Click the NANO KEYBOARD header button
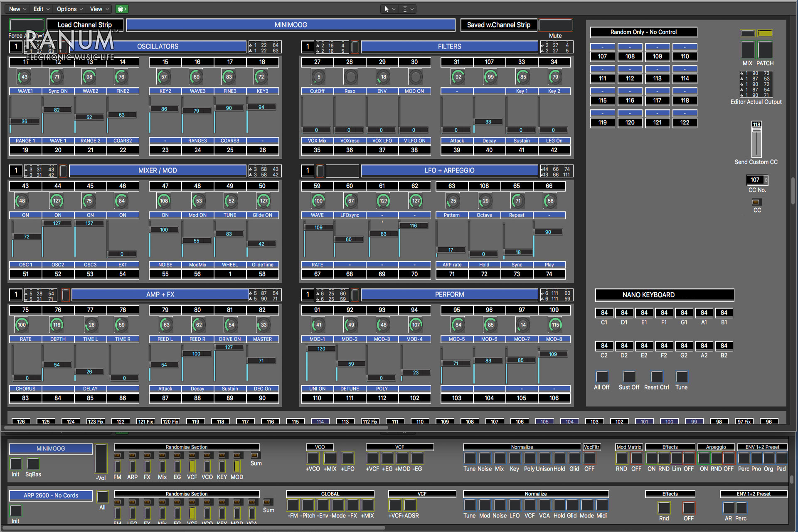Image resolution: width=798 pixels, height=532 pixels. tap(665, 295)
